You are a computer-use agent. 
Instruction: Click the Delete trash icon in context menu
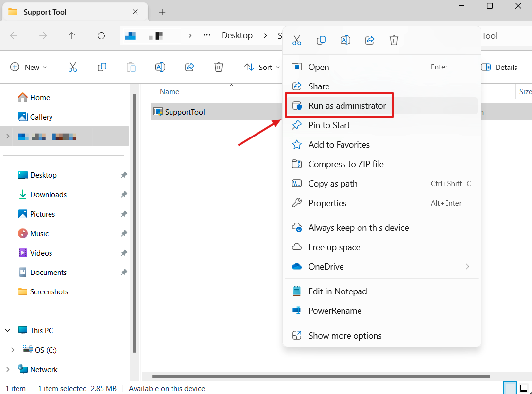click(x=394, y=41)
